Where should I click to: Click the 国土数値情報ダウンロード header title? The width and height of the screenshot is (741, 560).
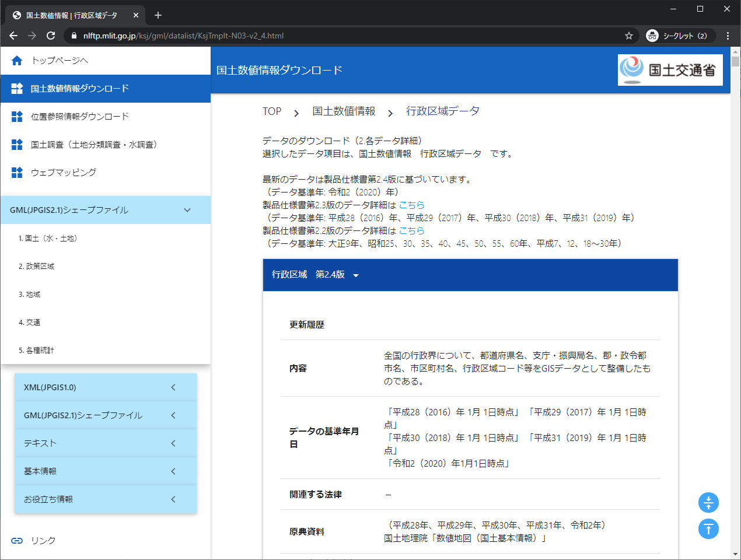point(279,71)
